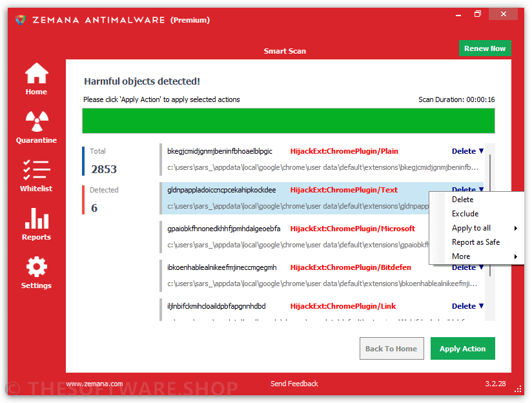Click the HijackExt:ChromePlugin/Plain threat label

coord(344,151)
